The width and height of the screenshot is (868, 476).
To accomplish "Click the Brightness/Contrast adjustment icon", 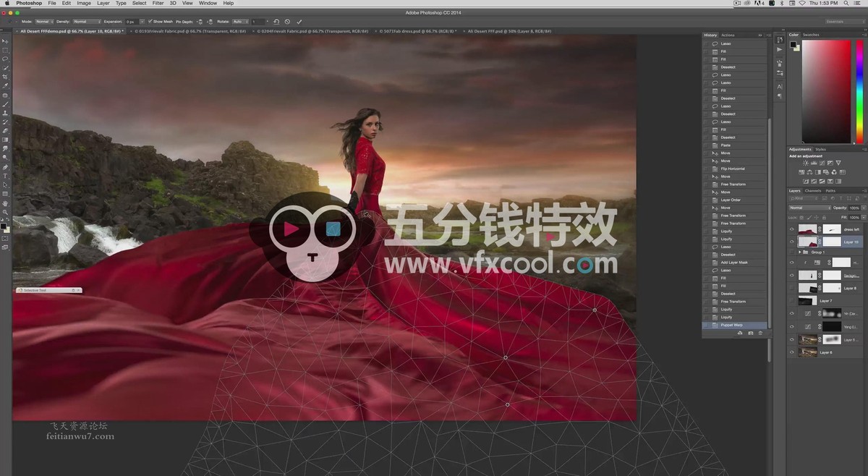I will [x=804, y=163].
